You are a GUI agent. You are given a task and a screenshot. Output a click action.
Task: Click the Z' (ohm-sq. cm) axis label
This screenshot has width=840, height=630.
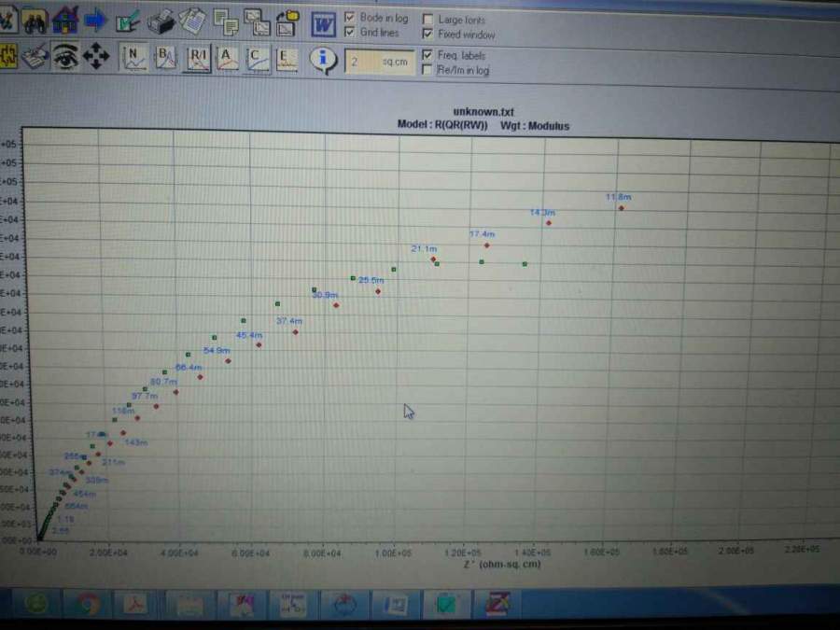(x=502, y=564)
